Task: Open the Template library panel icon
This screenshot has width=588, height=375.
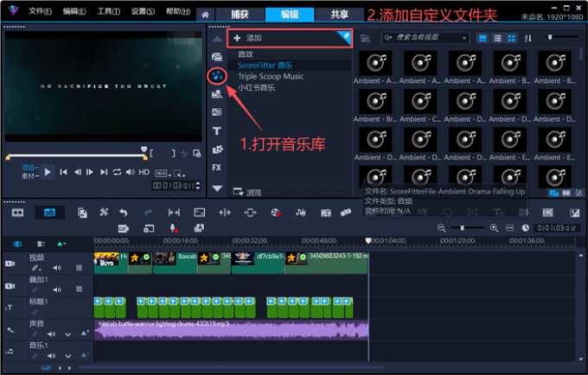Action: [217, 94]
